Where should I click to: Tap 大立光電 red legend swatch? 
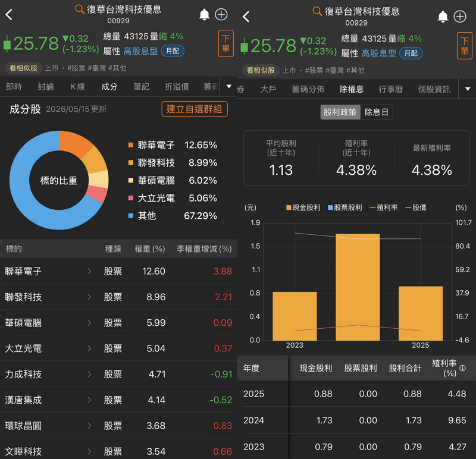(x=131, y=198)
